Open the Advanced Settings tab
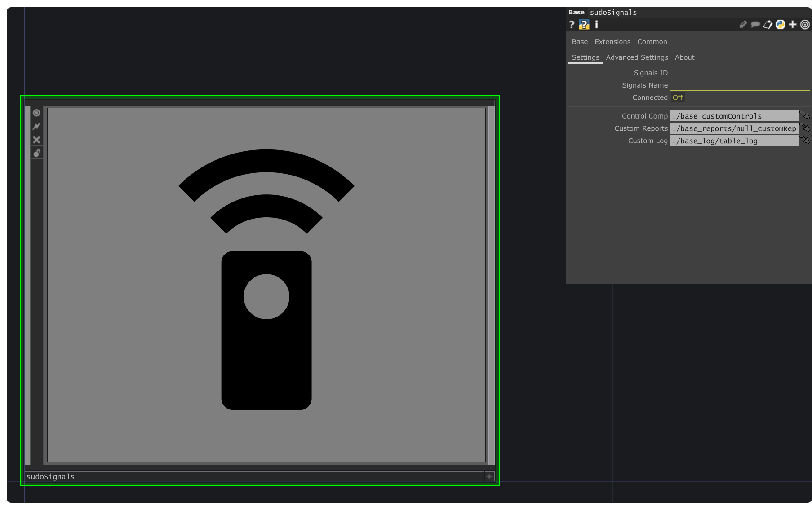Viewport: 812px width, 510px height. [637, 57]
